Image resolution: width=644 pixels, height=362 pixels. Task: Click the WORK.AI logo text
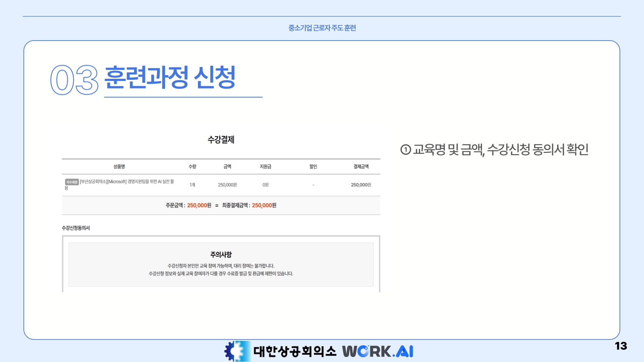click(x=377, y=351)
